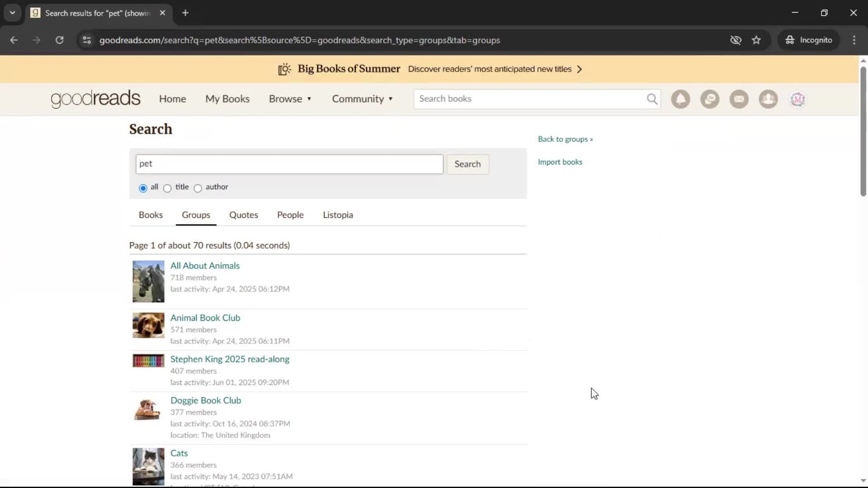868x488 pixels.
Task: Reload the page with the refresh icon
Action: (60, 40)
